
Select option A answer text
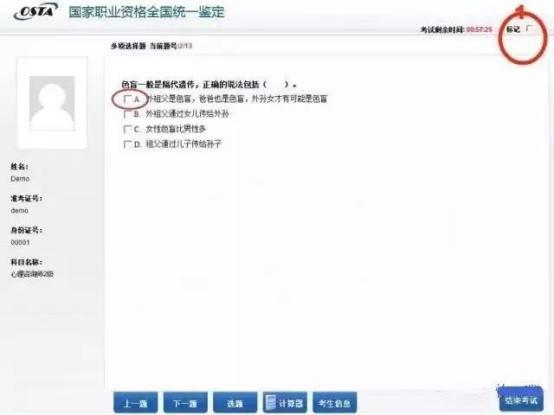point(237,99)
